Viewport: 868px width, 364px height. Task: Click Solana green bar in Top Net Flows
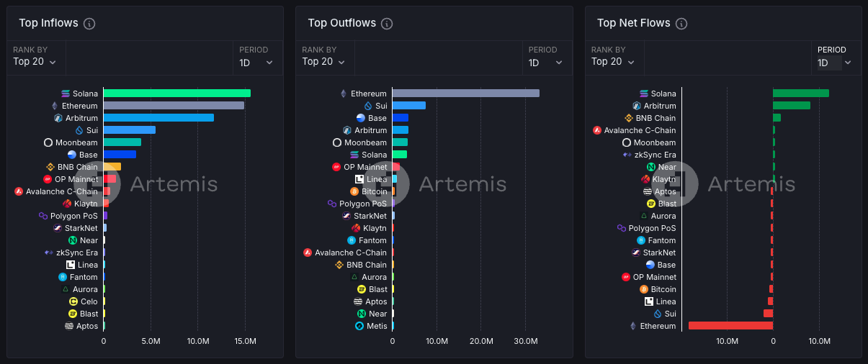[x=801, y=94]
